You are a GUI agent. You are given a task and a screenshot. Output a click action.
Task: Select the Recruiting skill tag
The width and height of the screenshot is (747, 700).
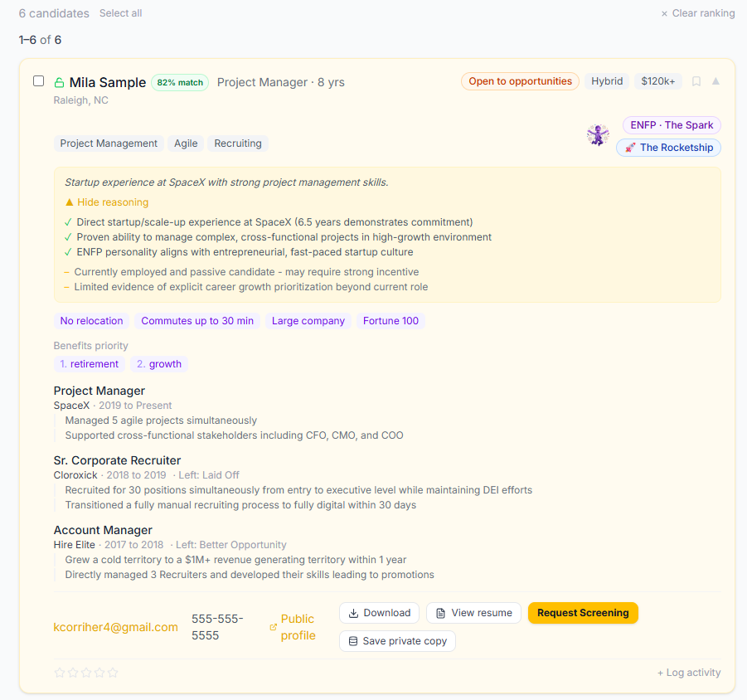pyautogui.click(x=238, y=143)
